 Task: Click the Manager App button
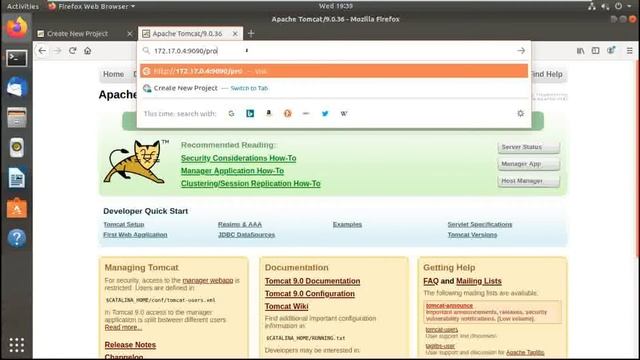tap(529, 164)
